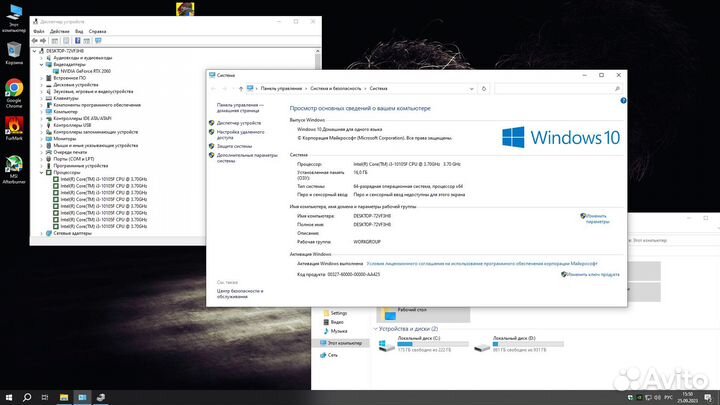Open the license agreement terms link

(x=482, y=264)
